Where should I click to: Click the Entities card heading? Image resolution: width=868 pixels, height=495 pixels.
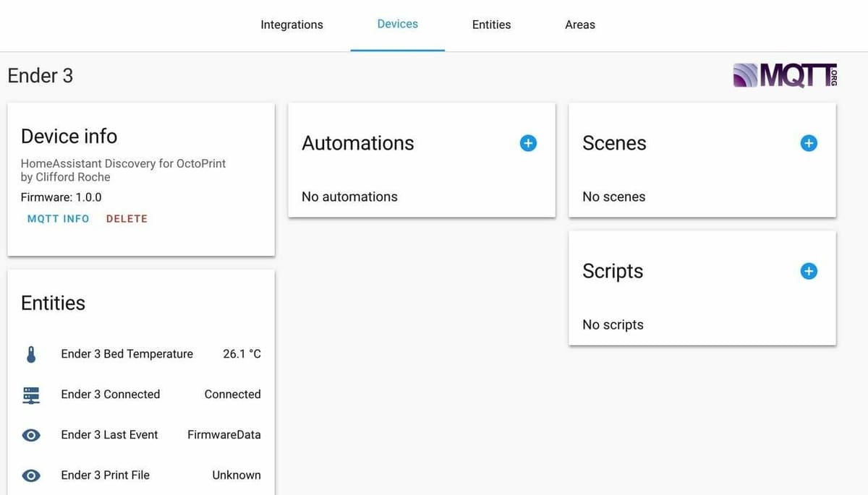(53, 303)
